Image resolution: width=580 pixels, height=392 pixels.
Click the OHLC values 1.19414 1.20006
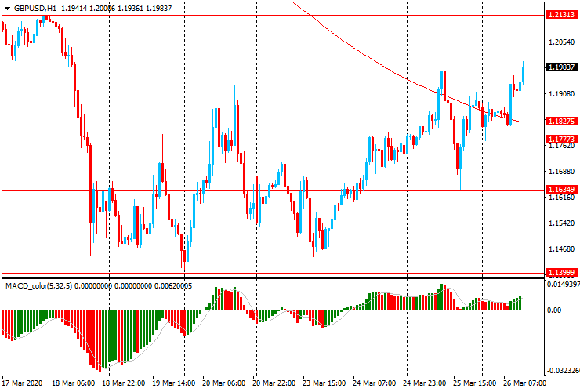(x=88, y=8)
